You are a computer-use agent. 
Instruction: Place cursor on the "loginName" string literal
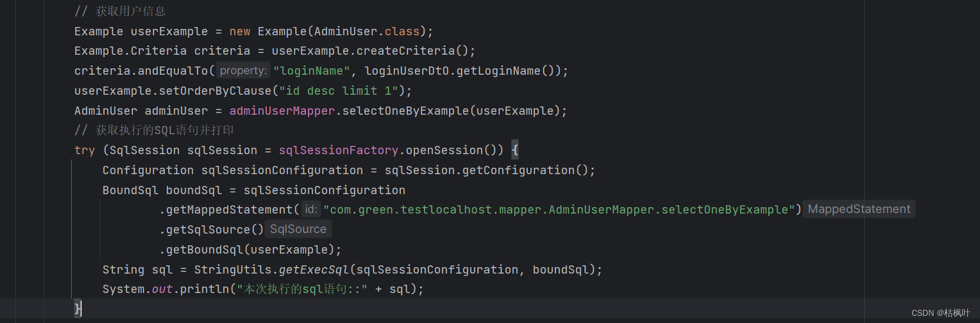312,71
